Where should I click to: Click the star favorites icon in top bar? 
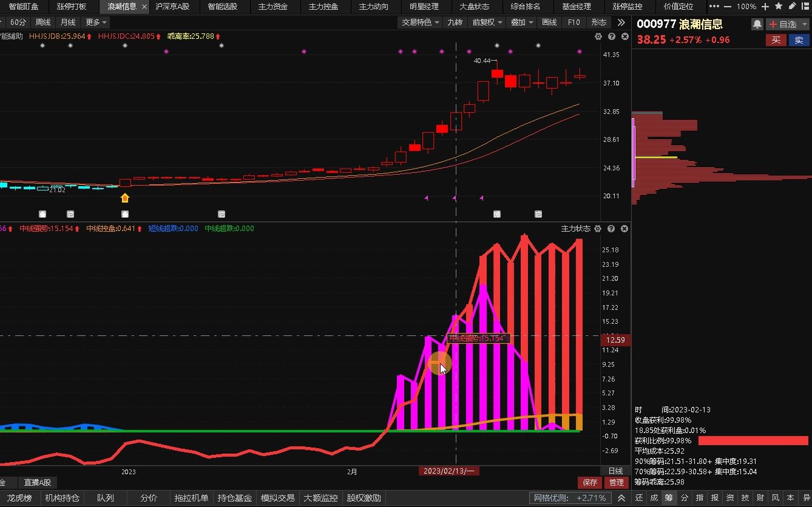(x=779, y=7)
